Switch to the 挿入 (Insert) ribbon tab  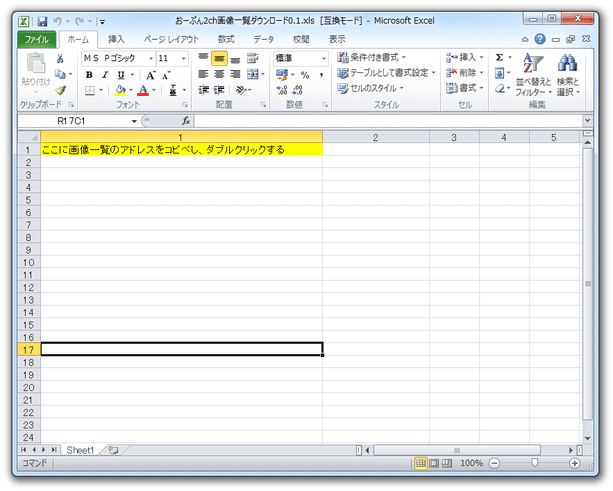coord(116,39)
